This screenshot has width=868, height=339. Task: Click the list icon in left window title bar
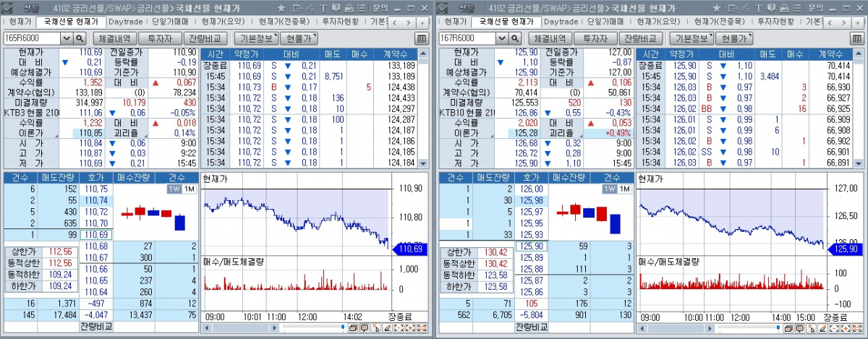[x=362, y=7]
